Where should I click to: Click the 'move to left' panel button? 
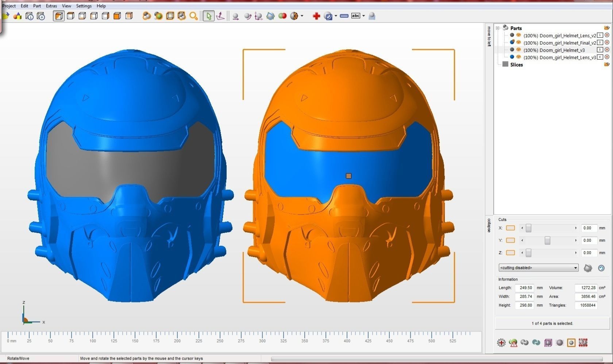point(489,36)
